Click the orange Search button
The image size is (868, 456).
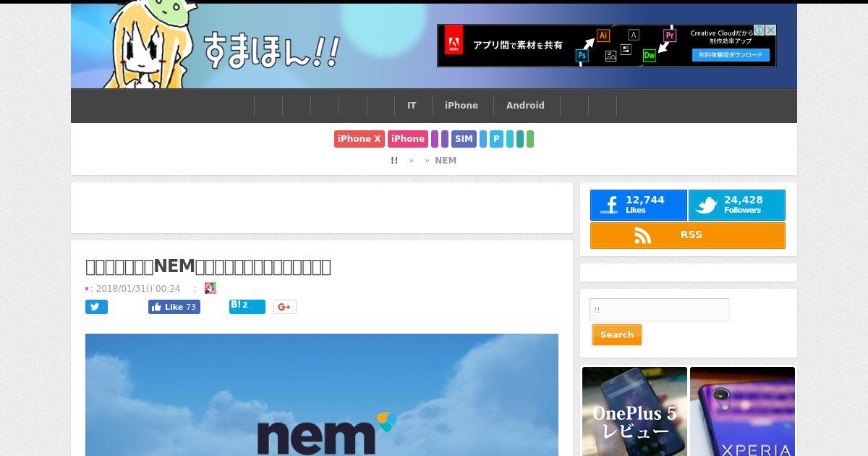tap(617, 335)
